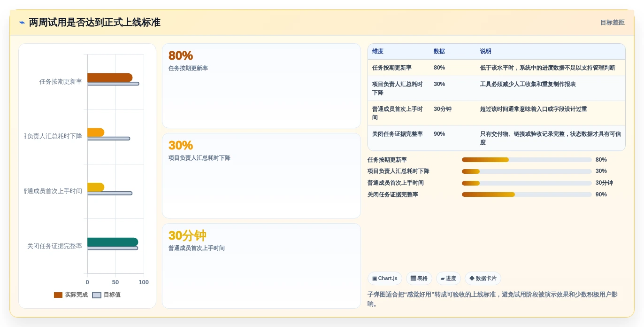Select the 普通成员首次上手时间 table row cell
The image size is (644, 327).
[x=398, y=113]
